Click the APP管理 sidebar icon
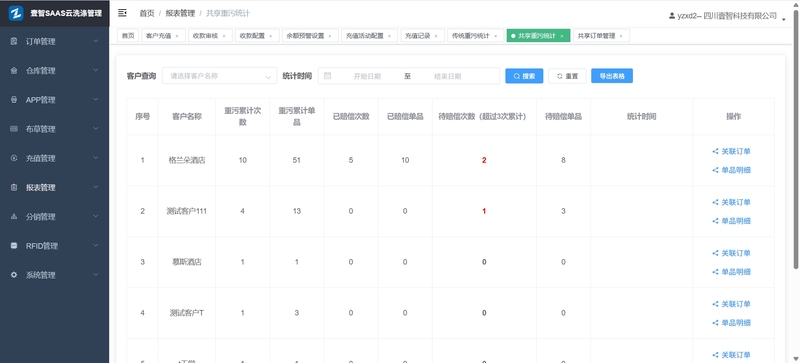The width and height of the screenshot is (800, 363). click(x=14, y=100)
